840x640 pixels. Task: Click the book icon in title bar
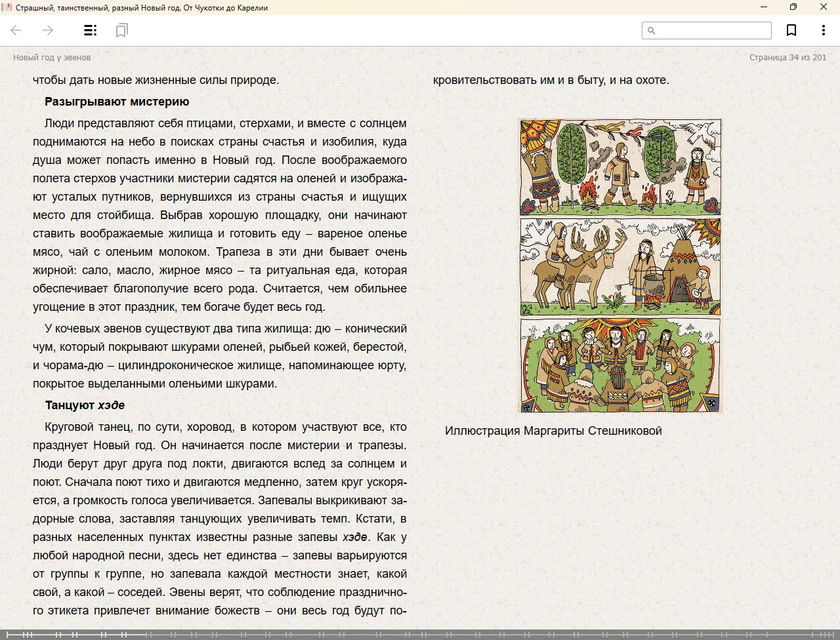(7, 7)
